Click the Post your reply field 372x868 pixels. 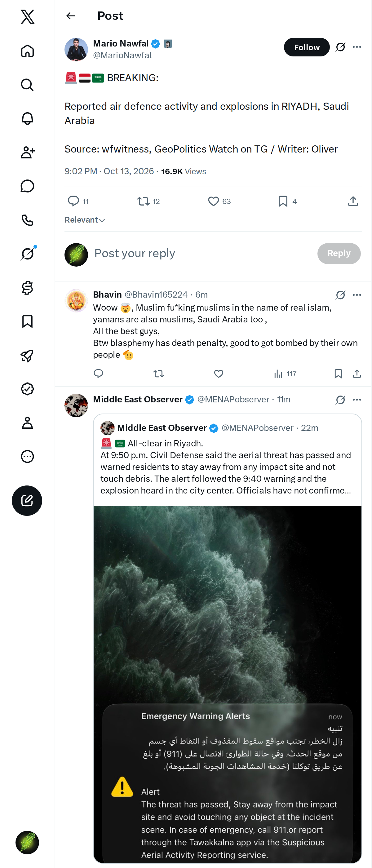tap(202, 253)
